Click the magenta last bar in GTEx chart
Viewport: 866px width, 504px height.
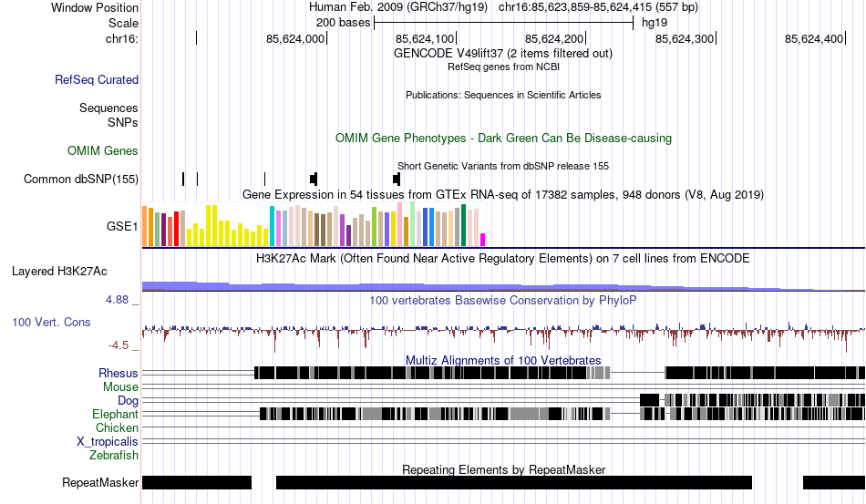pos(483,240)
